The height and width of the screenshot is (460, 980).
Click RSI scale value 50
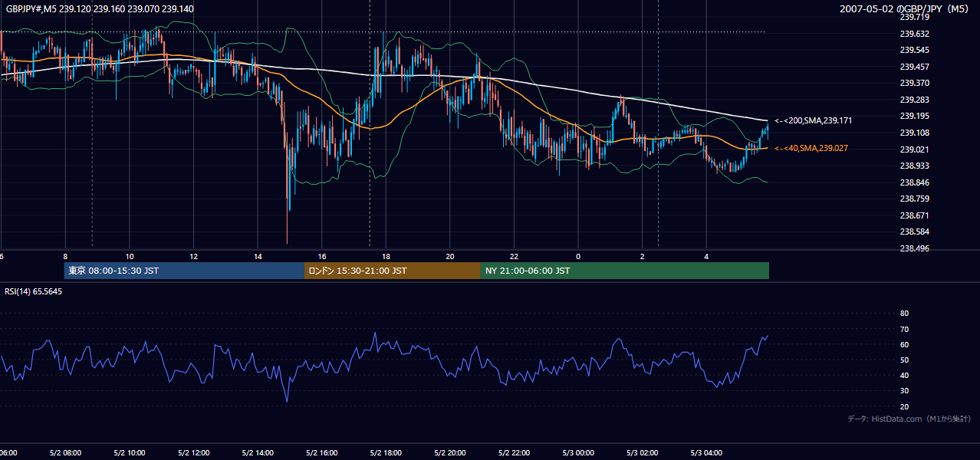pos(904,360)
